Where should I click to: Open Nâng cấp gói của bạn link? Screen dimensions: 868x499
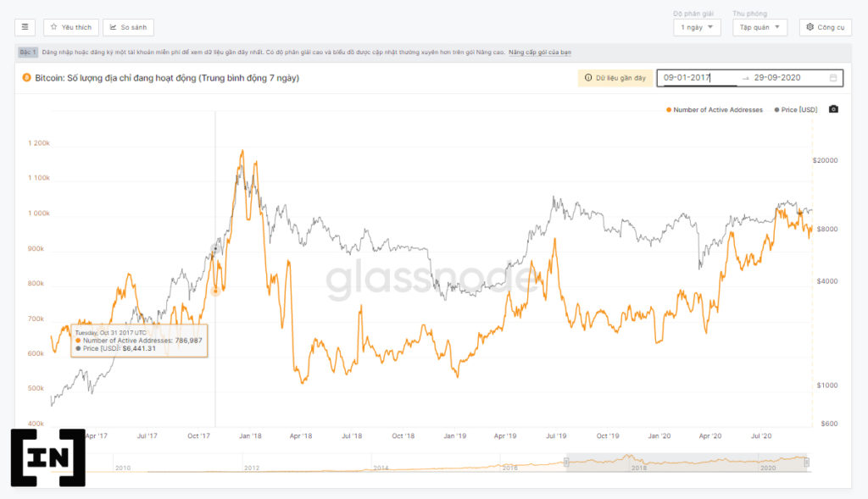click(x=540, y=53)
